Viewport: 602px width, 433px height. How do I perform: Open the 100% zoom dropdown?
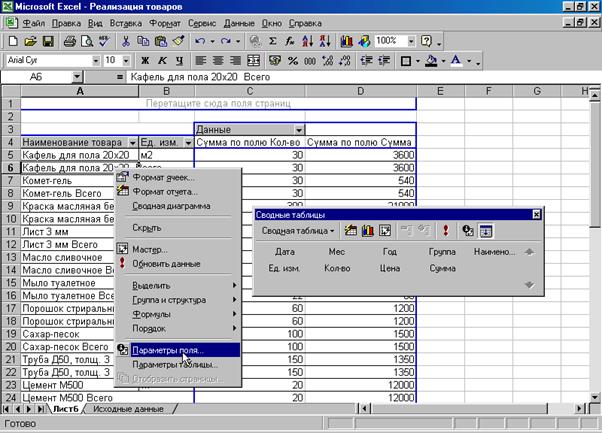(x=410, y=41)
